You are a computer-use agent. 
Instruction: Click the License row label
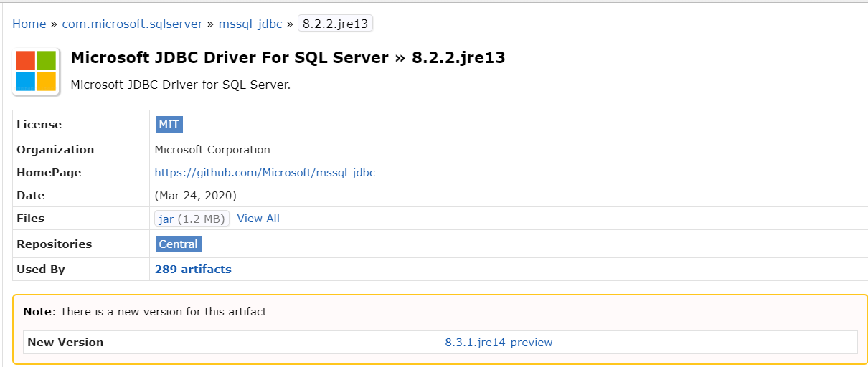click(39, 124)
